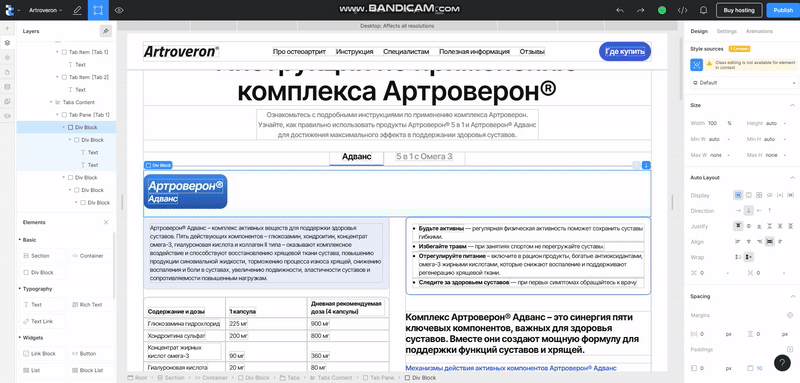This screenshot has height=383, width=800.
Task: Open the media assets sidebar icon
Action: [x=7, y=101]
